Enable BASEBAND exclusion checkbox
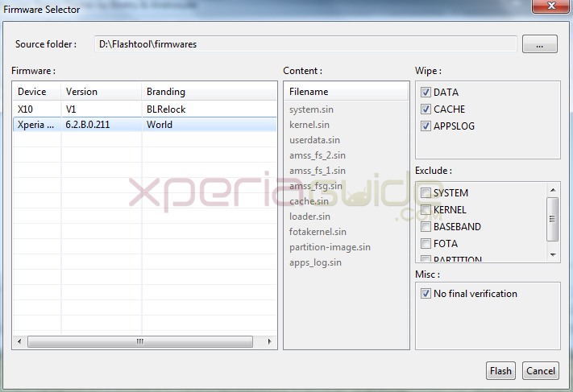Viewport: 573px width, 392px height. (x=426, y=226)
